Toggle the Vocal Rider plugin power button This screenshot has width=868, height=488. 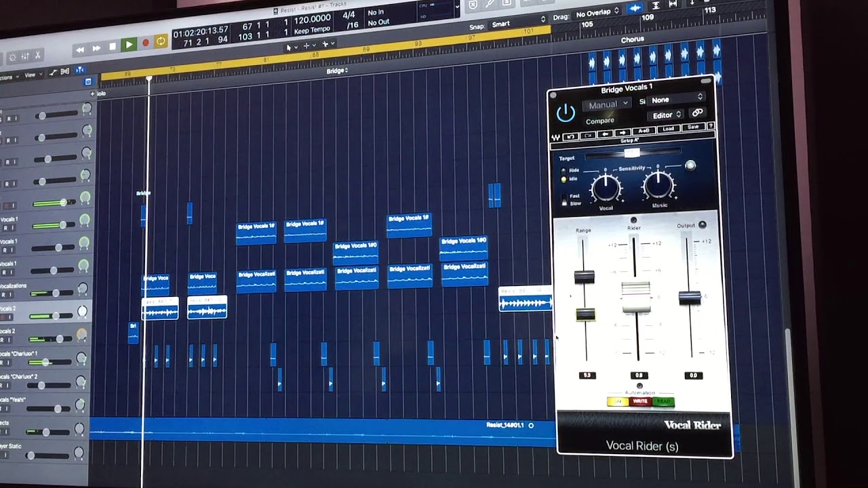(566, 113)
